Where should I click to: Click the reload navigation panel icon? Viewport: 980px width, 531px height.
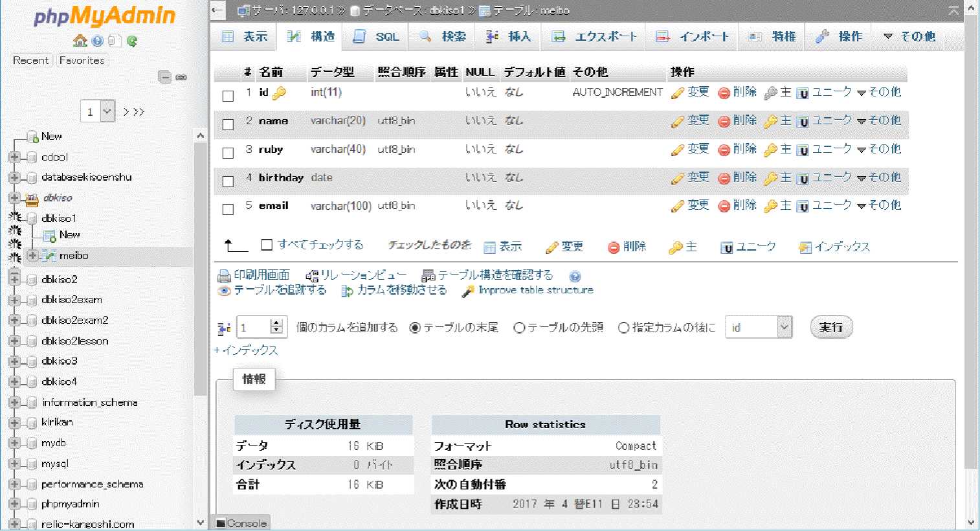(132, 41)
